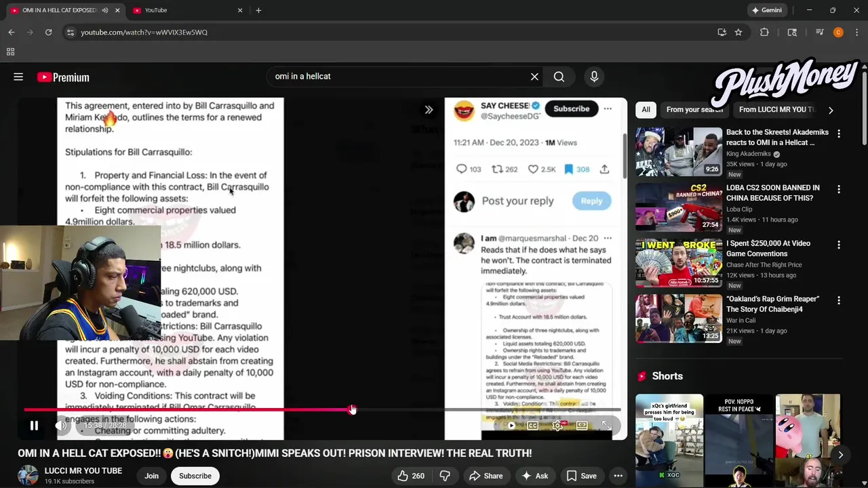Click the progress bar scrubber handle
Image resolution: width=868 pixels, height=488 pixels.
353,410
